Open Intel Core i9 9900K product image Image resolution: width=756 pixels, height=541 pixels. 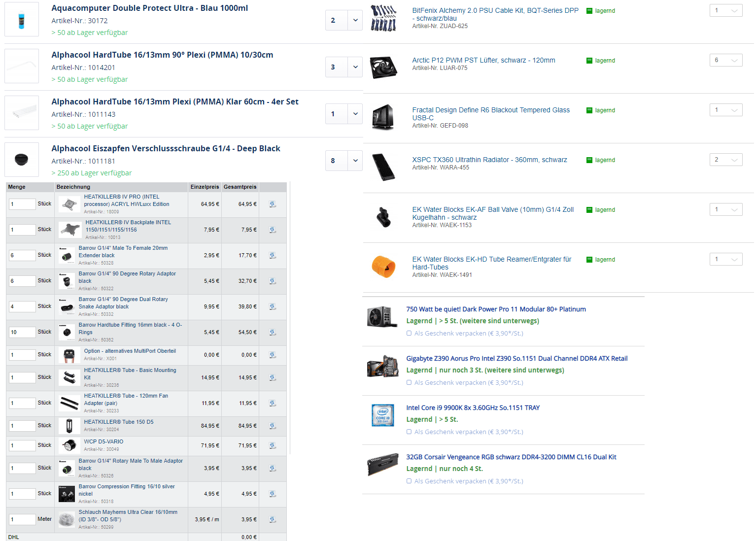(382, 415)
